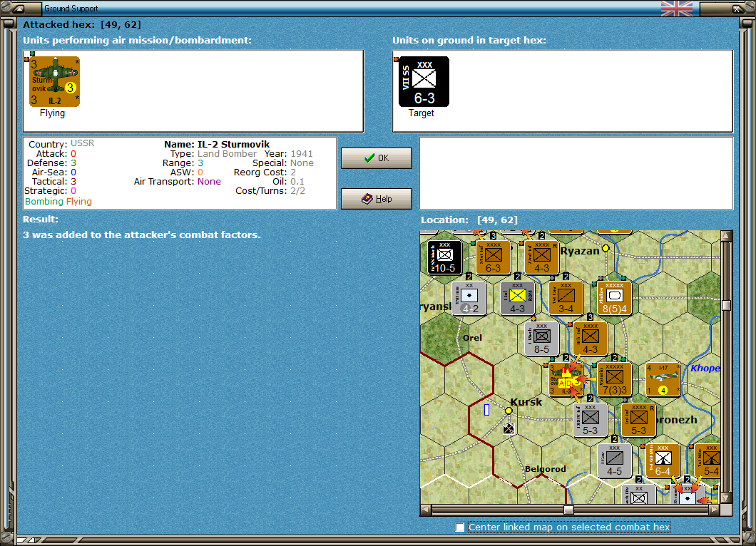The width and height of the screenshot is (756, 546).
Task: Select the brown 5-3 infantry army near Voronezh
Action: coord(639,420)
